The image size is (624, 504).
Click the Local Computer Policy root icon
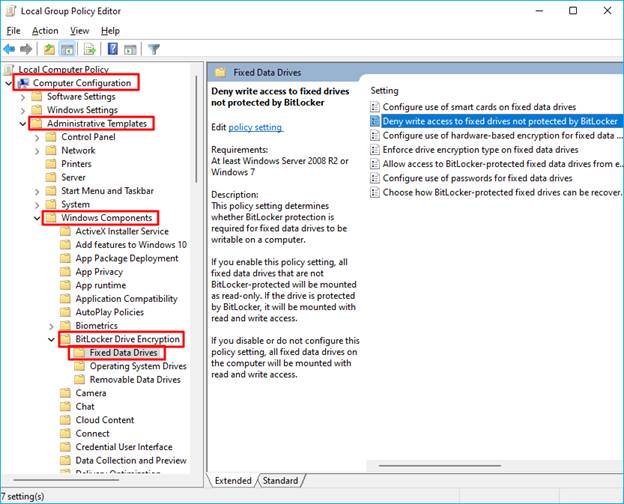point(10,70)
